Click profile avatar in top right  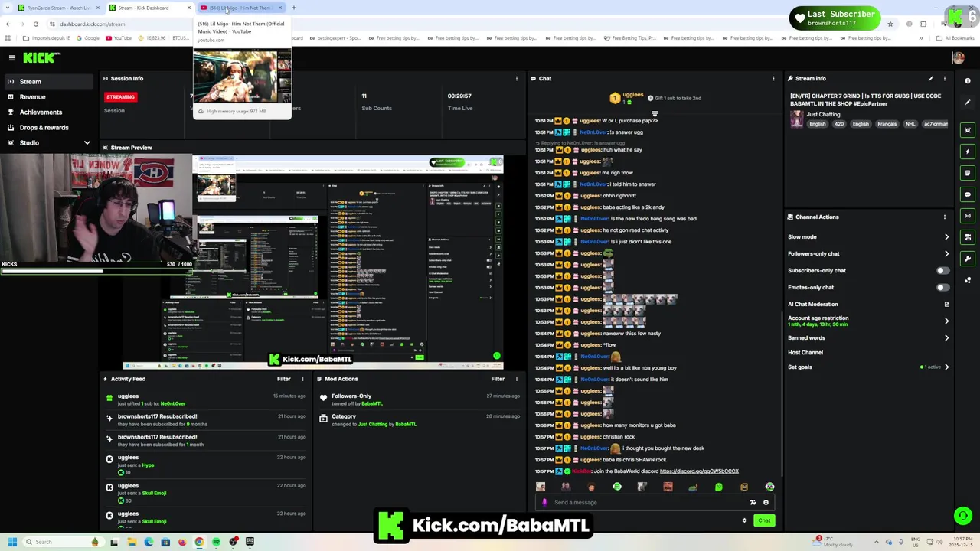(x=958, y=57)
